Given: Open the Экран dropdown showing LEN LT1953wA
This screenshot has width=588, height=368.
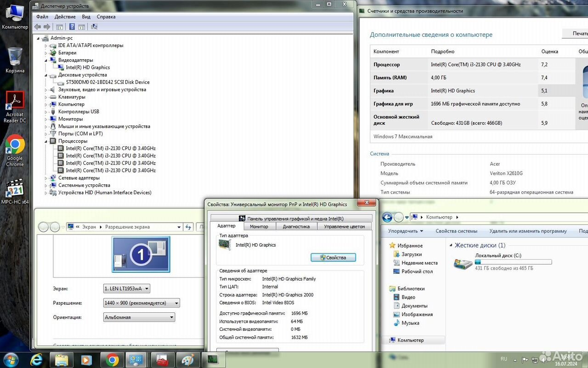Looking at the screenshot, I should tap(127, 289).
